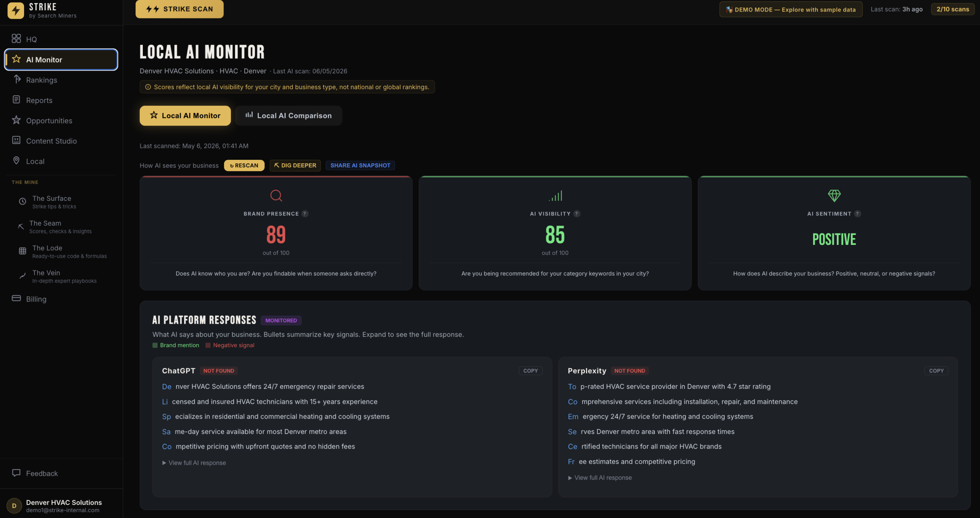Click 'Last scan: 3h ago' text
The width and height of the screenshot is (980, 518).
click(x=897, y=9)
